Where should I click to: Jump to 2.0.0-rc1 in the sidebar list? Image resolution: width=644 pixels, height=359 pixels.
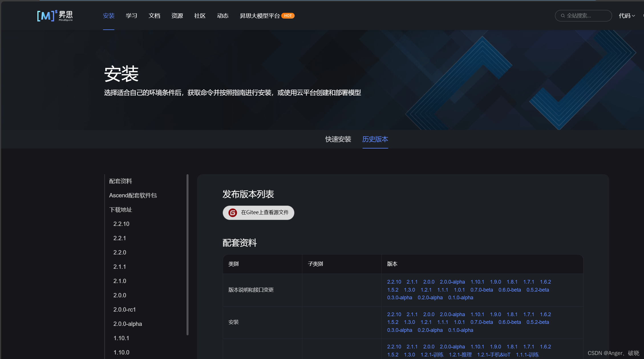point(124,310)
